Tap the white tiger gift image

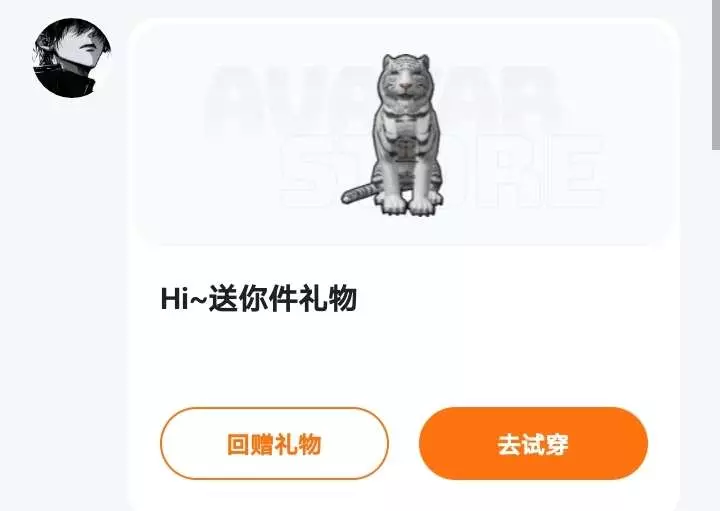[x=393, y=135]
